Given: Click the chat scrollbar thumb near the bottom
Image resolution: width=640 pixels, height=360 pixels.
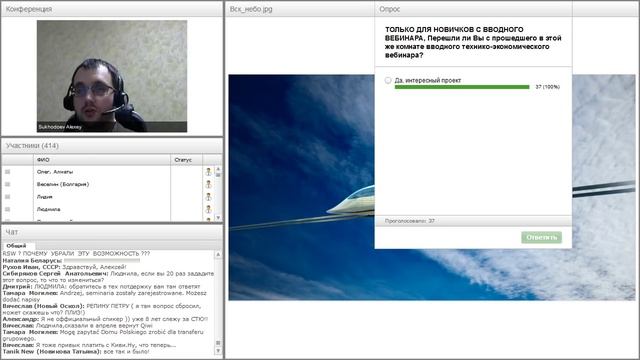Looking at the screenshot, I should [218, 343].
